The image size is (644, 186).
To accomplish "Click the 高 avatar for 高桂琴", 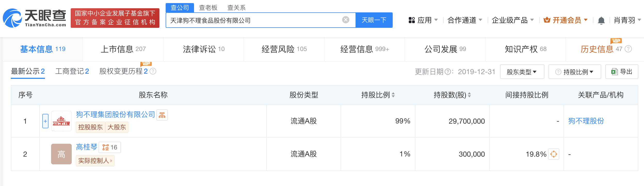I will (61, 154).
